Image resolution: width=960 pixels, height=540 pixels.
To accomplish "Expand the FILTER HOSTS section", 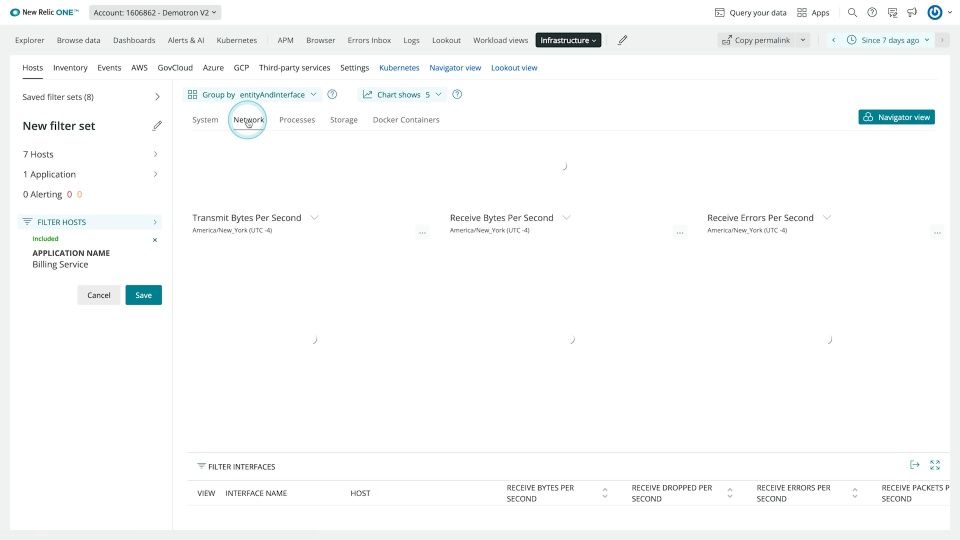I will [x=91, y=222].
